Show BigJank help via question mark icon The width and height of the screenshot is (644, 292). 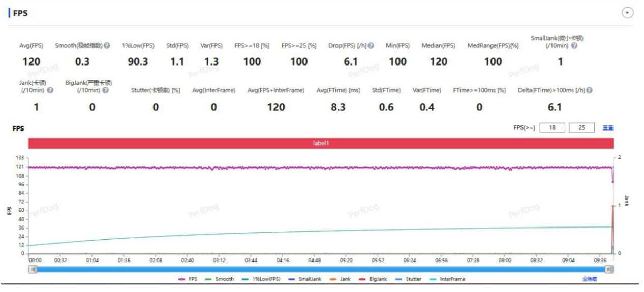105,90
